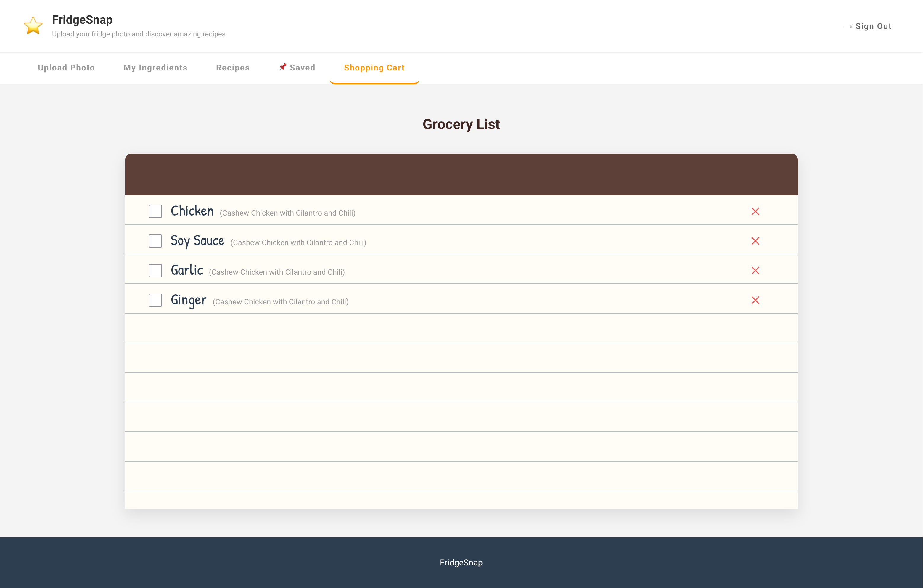Click the FridgeSnap header title
Viewport: 923px width, 588px height.
pos(82,20)
